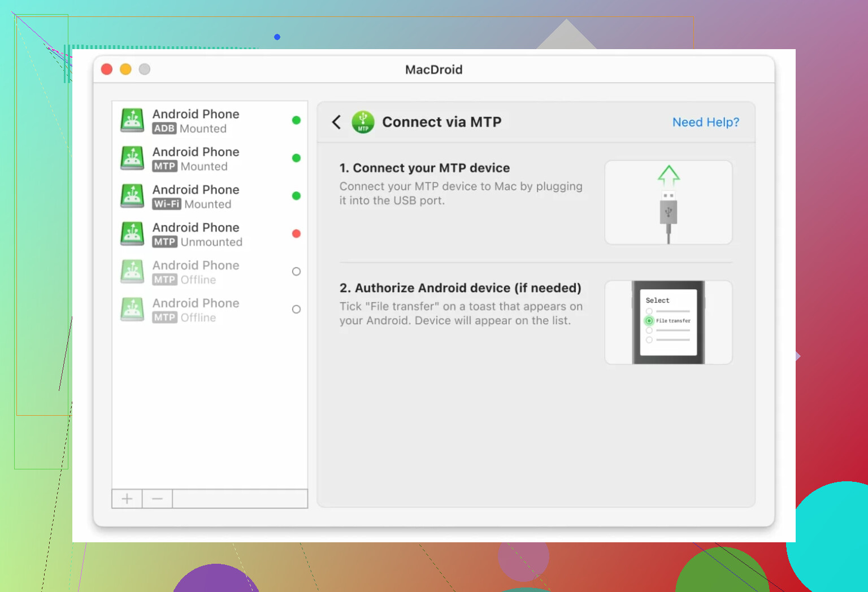The image size is (868, 592).
Task: Click the MacDroid window title
Action: 434,69
